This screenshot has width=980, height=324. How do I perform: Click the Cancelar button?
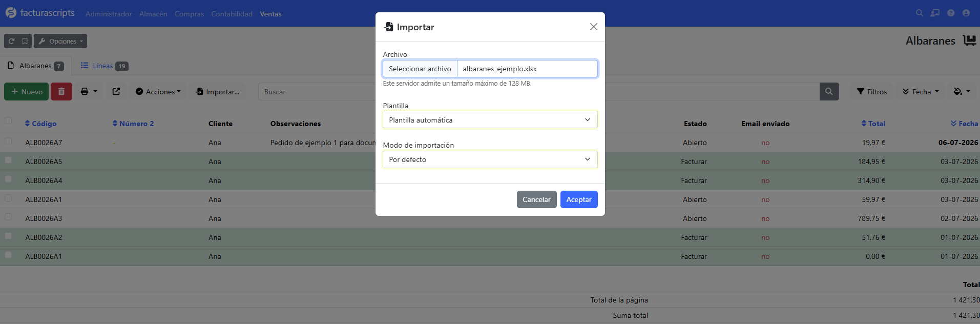pyautogui.click(x=536, y=199)
